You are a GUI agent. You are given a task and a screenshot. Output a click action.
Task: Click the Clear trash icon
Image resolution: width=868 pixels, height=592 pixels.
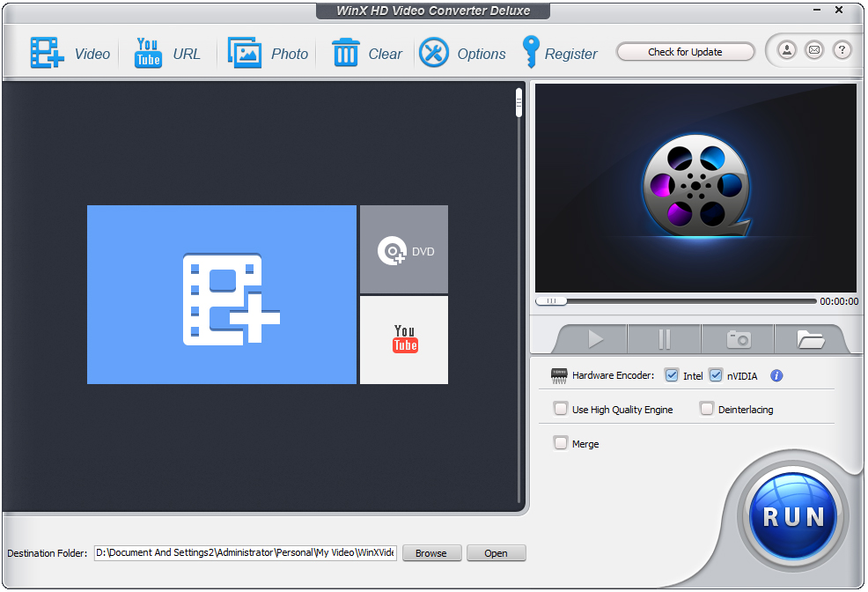344,53
